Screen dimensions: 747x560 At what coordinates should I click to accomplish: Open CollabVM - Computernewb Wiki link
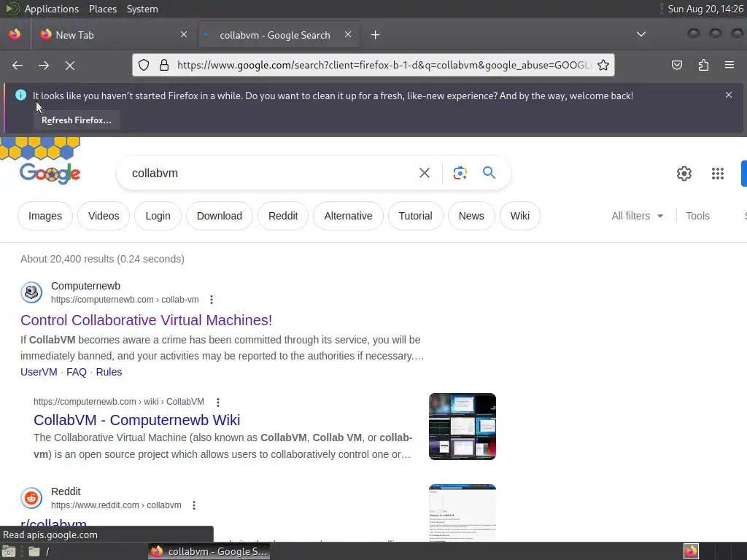136,420
